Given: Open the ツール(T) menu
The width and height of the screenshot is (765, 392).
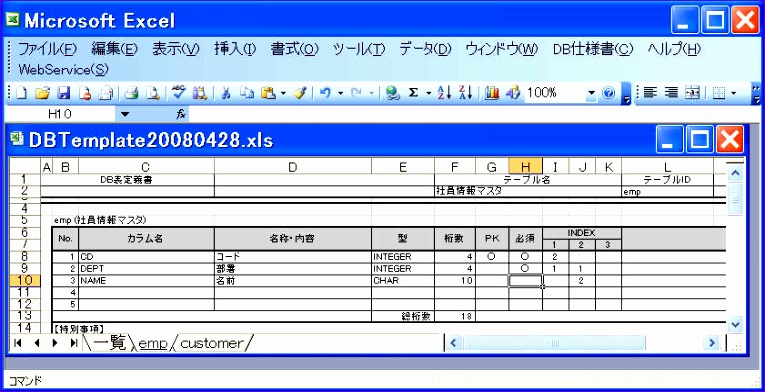Looking at the screenshot, I should coord(359,49).
